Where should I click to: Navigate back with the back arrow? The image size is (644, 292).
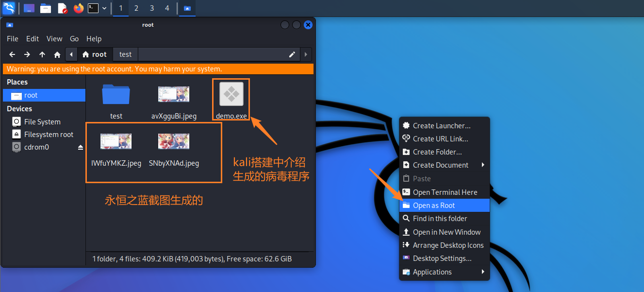pyautogui.click(x=12, y=54)
